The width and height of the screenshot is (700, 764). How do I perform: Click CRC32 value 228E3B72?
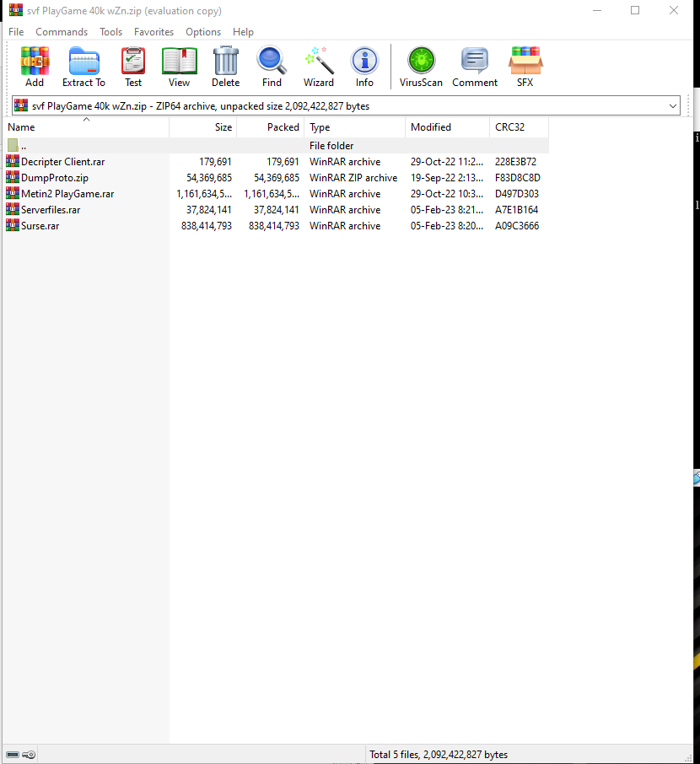coord(516,161)
